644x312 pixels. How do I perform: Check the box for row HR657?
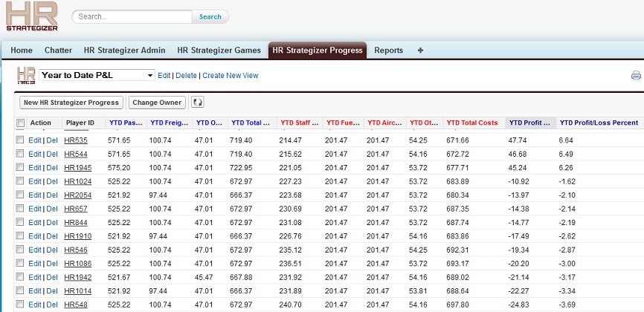[20, 209]
